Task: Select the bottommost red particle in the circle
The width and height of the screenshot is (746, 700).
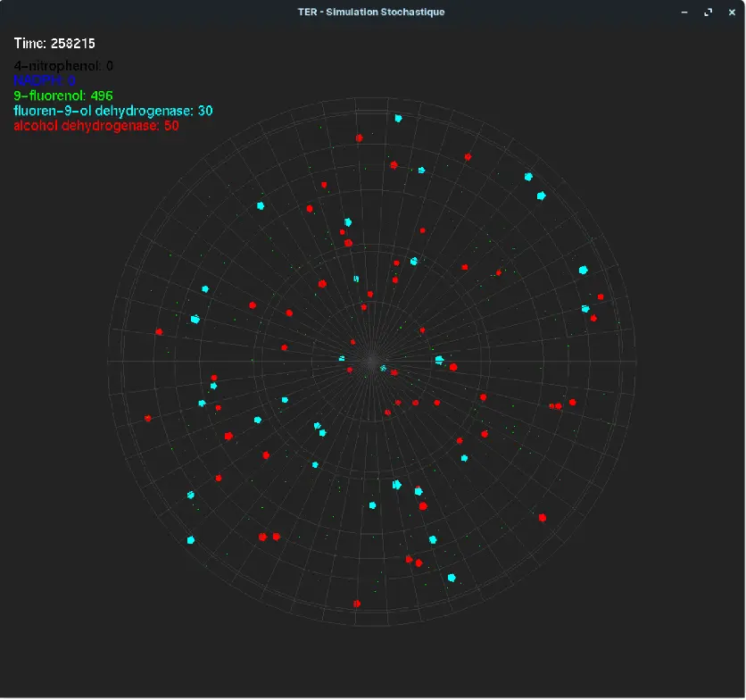Action: 356,604
